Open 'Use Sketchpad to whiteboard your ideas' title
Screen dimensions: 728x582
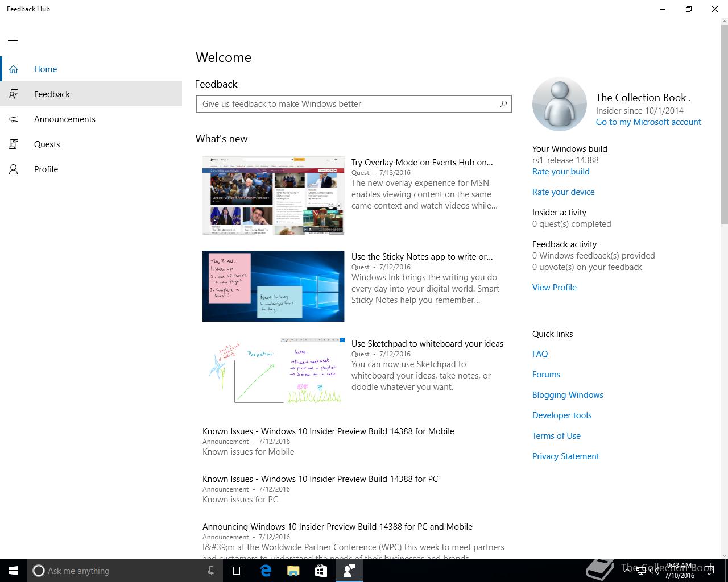(x=427, y=344)
